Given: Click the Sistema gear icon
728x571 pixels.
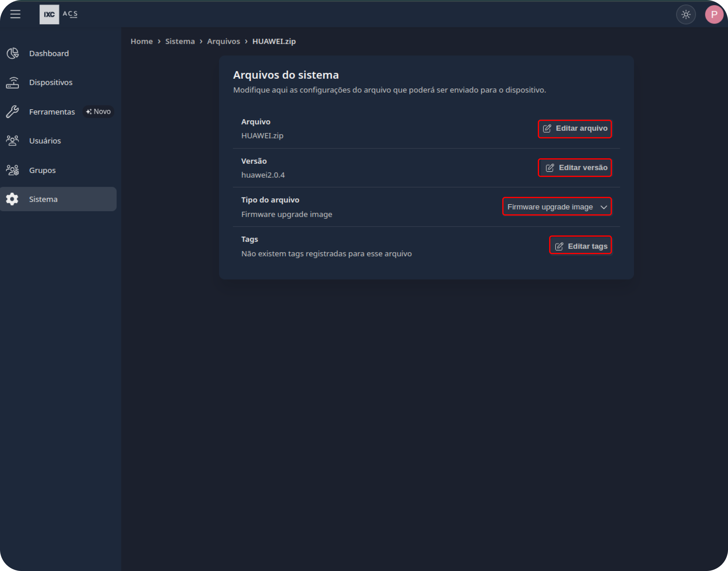Looking at the screenshot, I should 12,199.
